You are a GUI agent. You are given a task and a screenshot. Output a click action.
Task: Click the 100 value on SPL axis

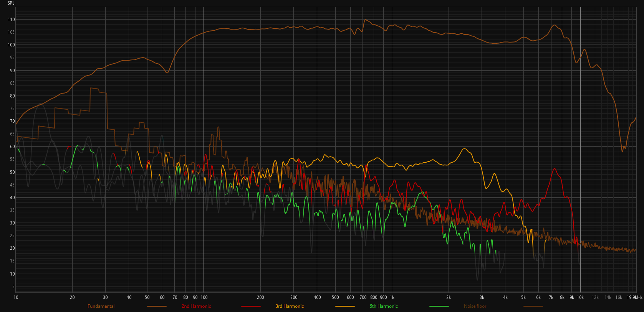click(11, 45)
